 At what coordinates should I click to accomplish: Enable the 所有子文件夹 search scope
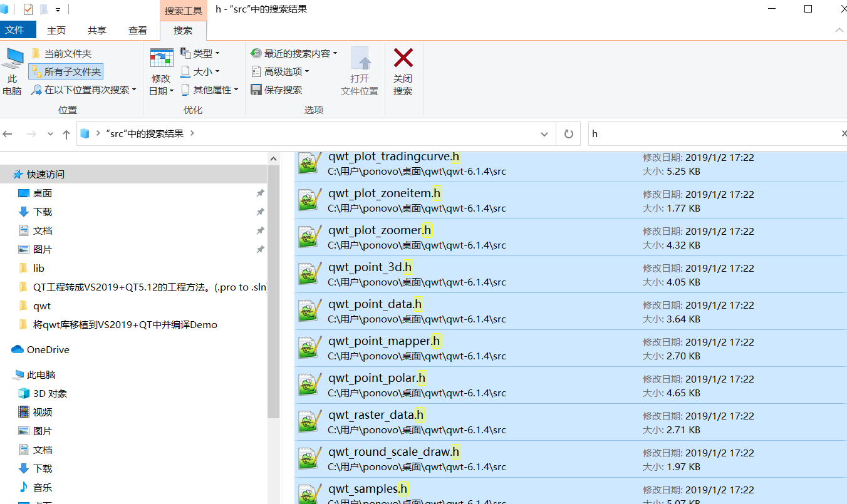point(65,71)
